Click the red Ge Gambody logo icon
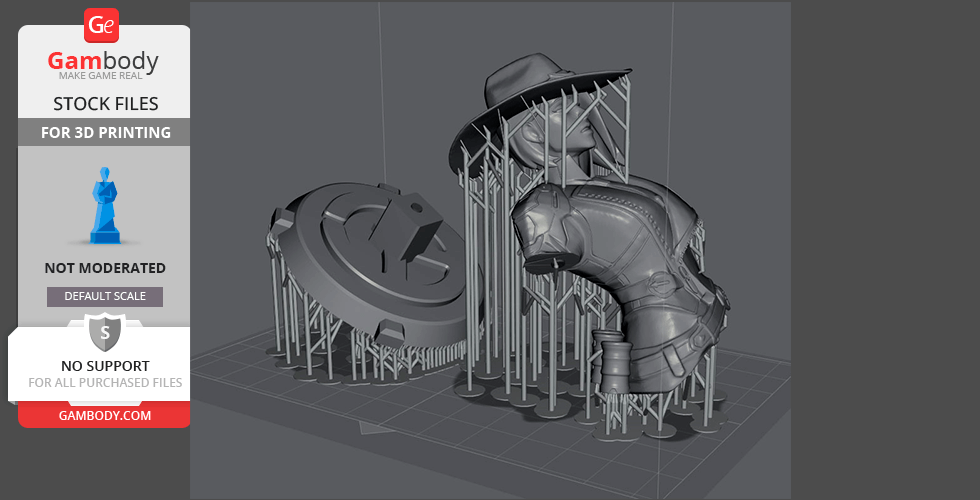This screenshot has height=500, width=980. click(x=101, y=25)
